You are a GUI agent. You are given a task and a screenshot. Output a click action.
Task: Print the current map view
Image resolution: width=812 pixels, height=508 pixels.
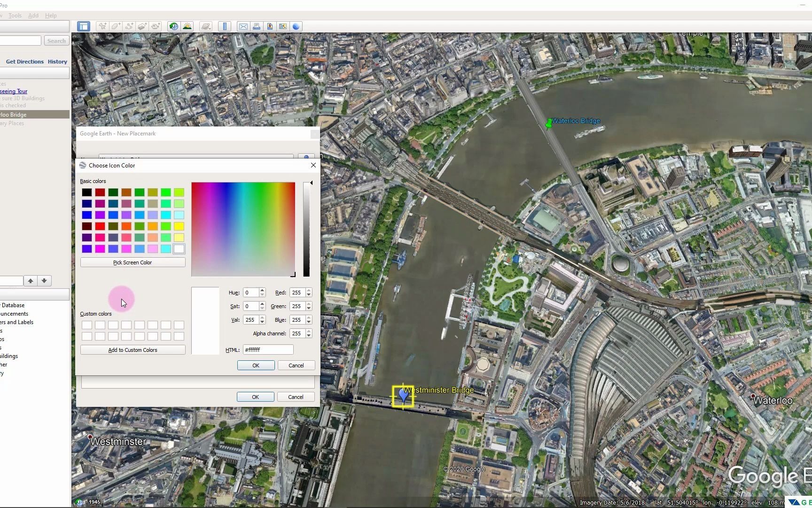tap(257, 26)
